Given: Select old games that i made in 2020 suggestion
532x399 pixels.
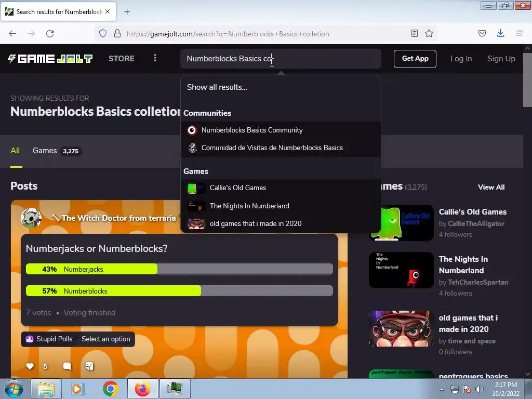Looking at the screenshot, I should [x=281, y=223].
